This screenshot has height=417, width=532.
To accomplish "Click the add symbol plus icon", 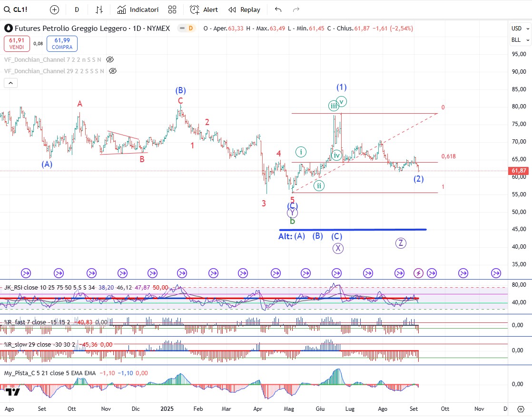I will coord(55,10).
